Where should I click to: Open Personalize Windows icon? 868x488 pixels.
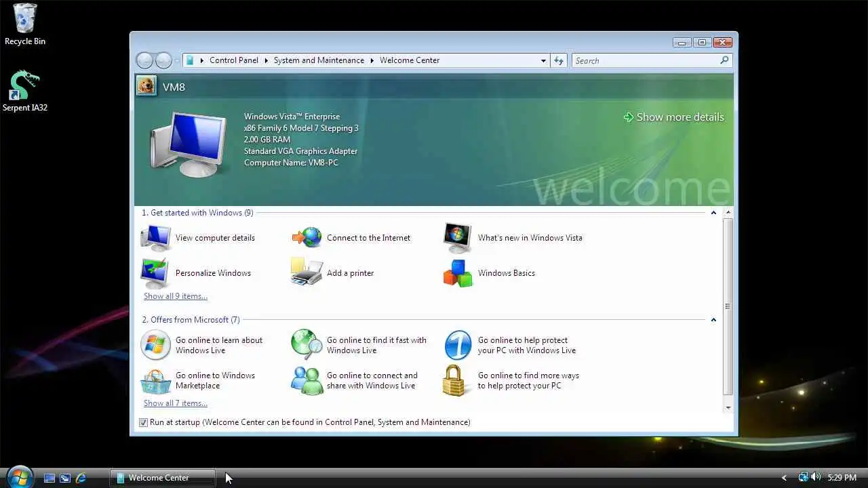click(156, 273)
